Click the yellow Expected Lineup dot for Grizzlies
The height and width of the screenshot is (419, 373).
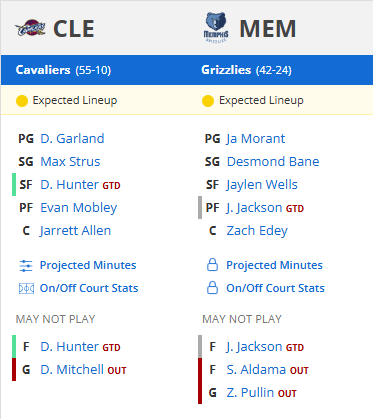click(208, 101)
